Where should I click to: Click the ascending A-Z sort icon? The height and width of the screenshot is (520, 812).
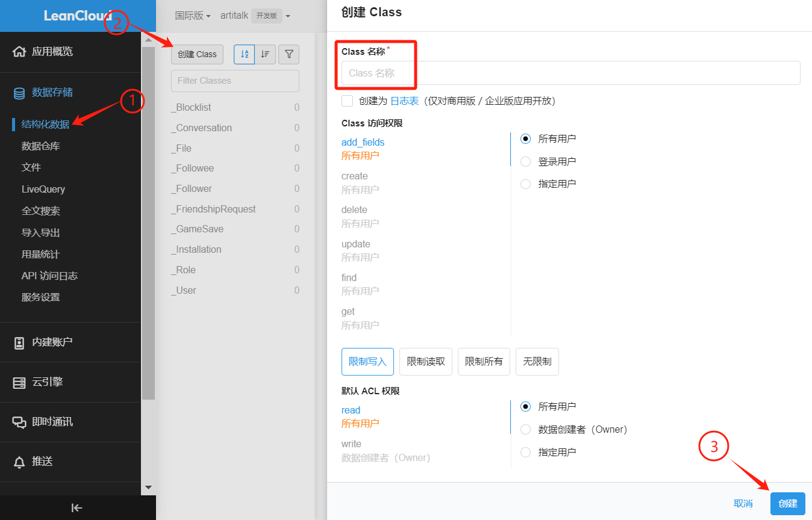(244, 54)
